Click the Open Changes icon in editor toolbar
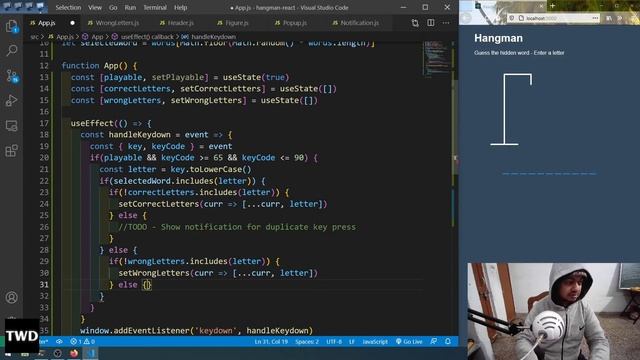Screen dimensions: 640x360 pyautogui.click(x=415, y=23)
